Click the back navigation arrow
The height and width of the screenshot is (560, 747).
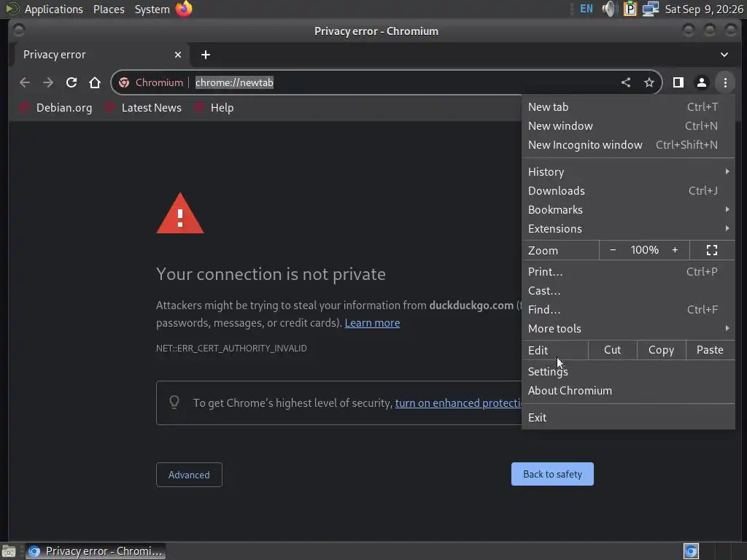coord(25,82)
